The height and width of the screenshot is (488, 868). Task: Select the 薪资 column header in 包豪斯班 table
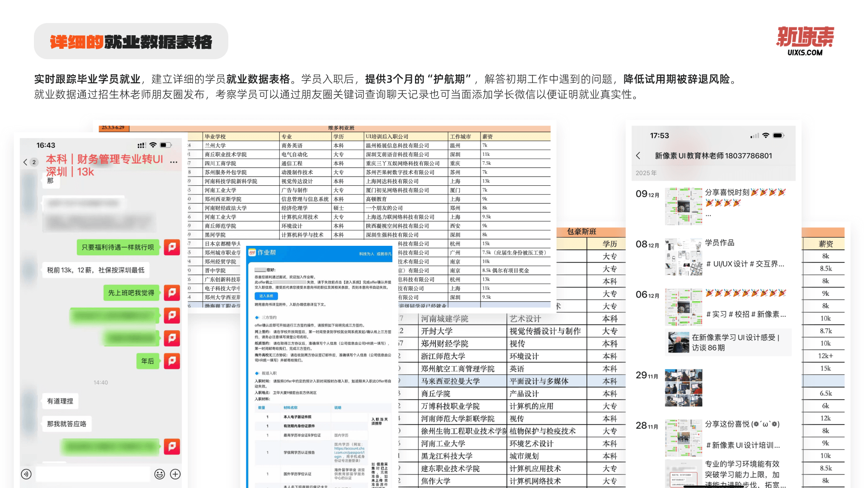[x=826, y=244]
